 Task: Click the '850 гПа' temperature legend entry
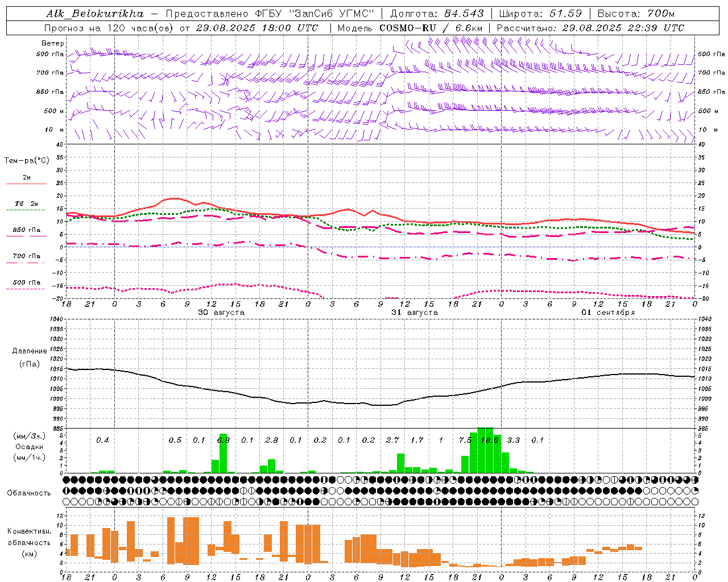coord(27,230)
